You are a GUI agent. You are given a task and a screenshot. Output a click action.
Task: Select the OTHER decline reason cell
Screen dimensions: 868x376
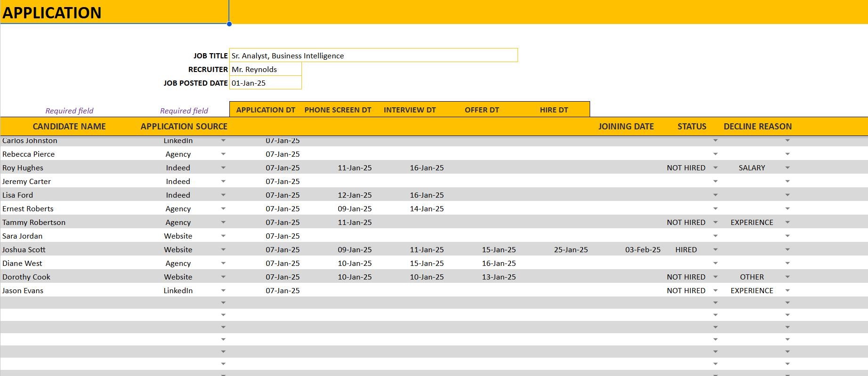coord(752,277)
